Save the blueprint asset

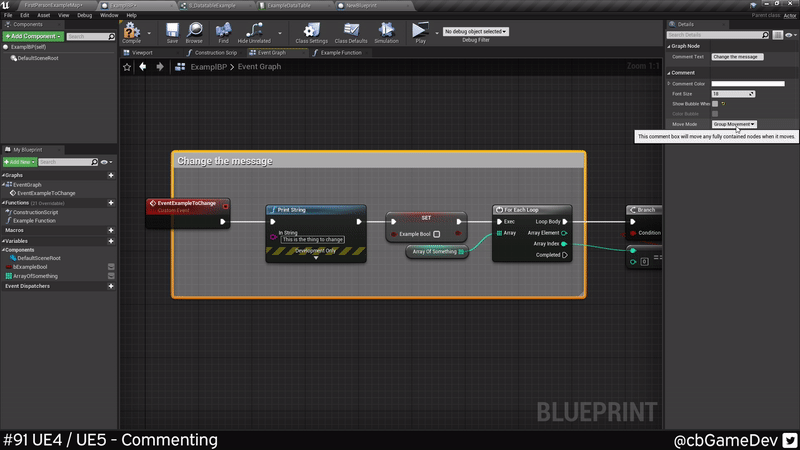point(172,33)
